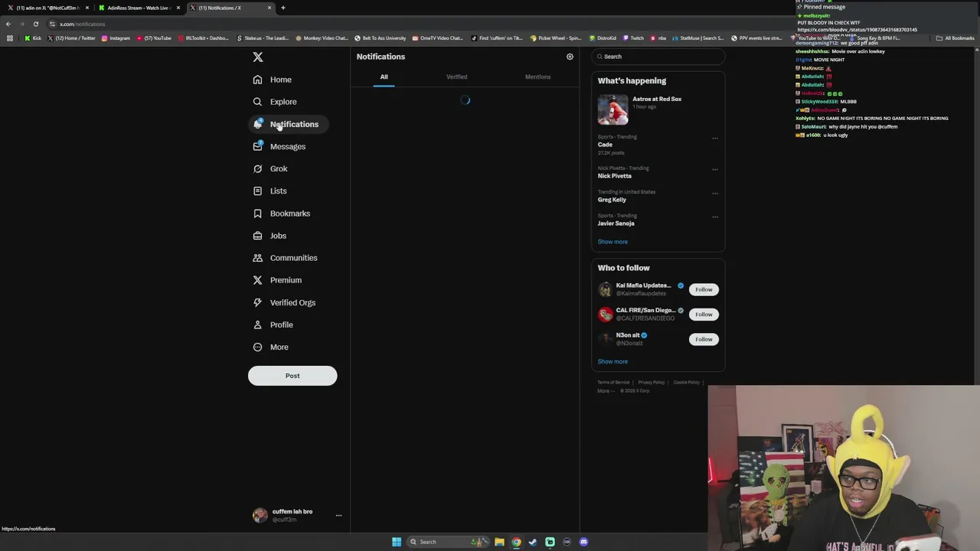Open the More menu in sidebar
Screen dimensions: 980x551
click(271, 347)
